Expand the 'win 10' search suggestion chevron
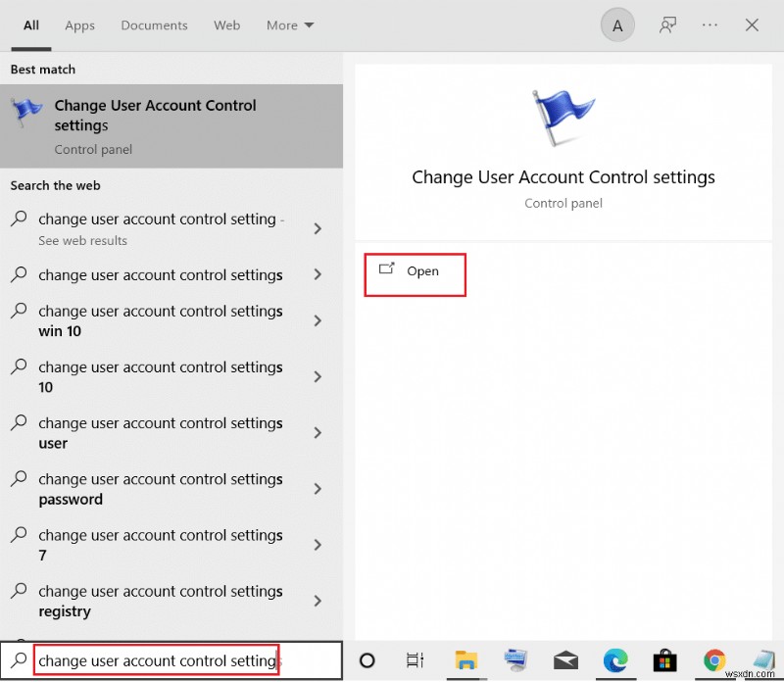This screenshot has width=784, height=682. tap(318, 320)
